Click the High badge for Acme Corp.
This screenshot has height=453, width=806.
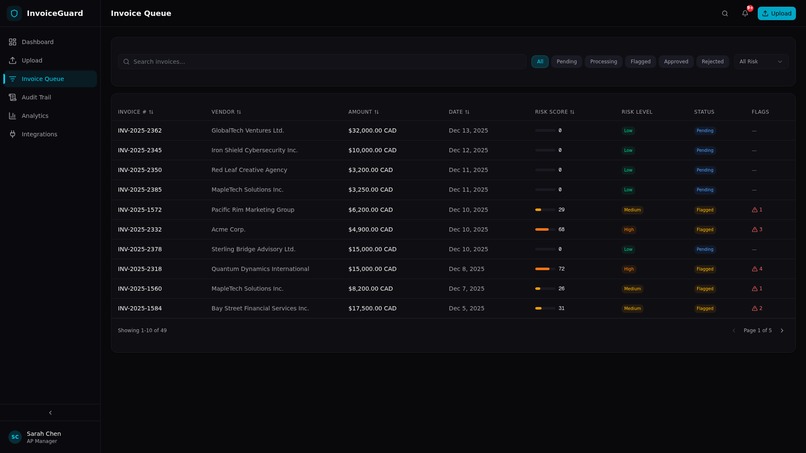629,230
